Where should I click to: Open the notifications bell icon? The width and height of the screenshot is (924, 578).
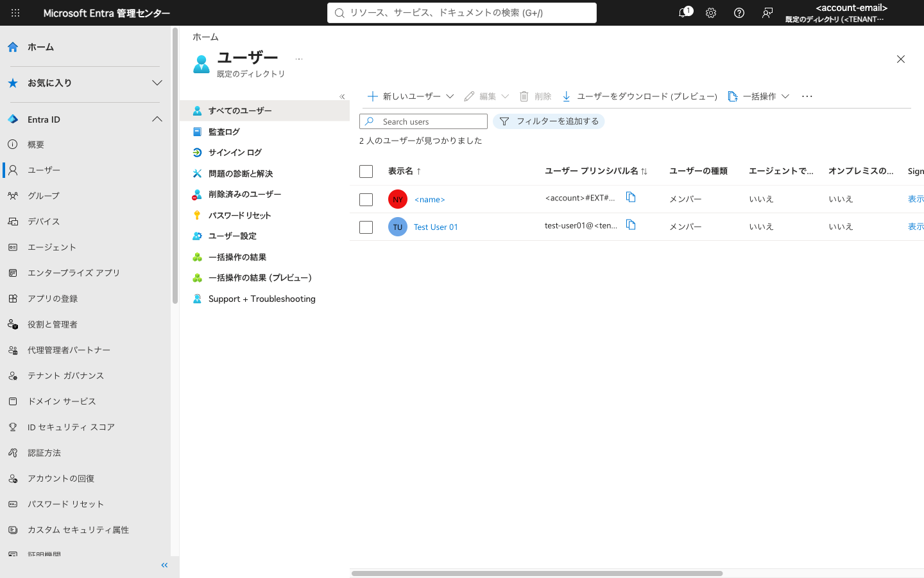click(x=684, y=13)
